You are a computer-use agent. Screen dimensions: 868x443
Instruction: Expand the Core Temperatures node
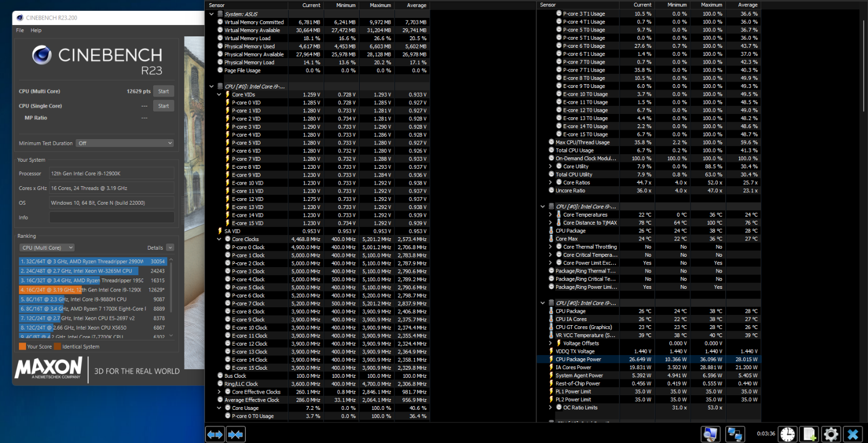[550, 214]
